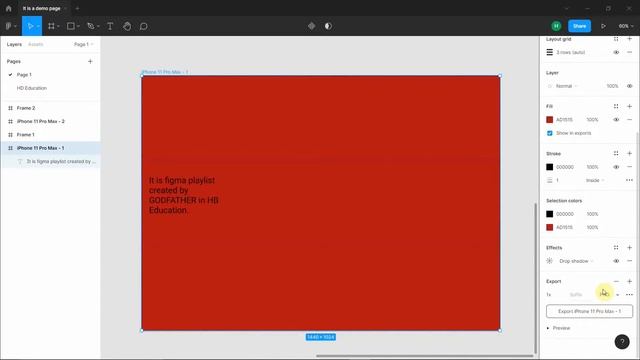Select the Hand tool
Viewport: 640px width, 360px height.
pos(127,26)
